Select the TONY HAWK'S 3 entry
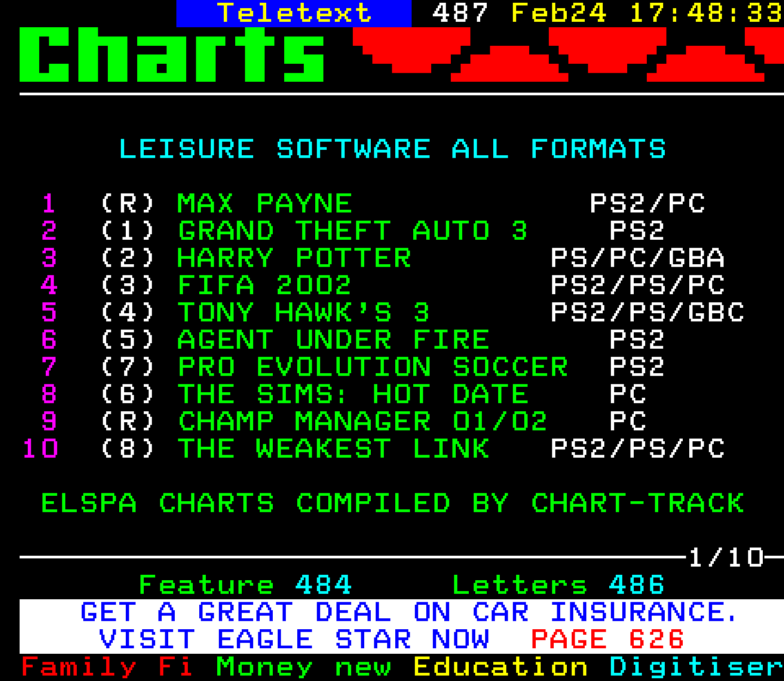 click(304, 313)
